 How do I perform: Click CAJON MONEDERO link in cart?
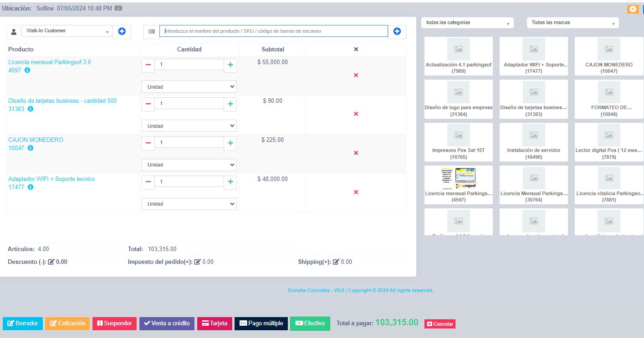[x=36, y=140]
